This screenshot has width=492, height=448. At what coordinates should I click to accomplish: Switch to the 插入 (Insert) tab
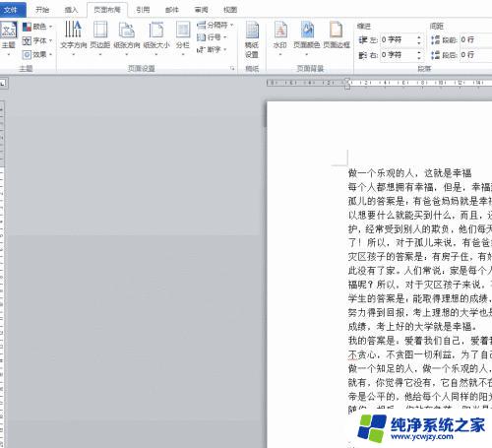tap(71, 10)
